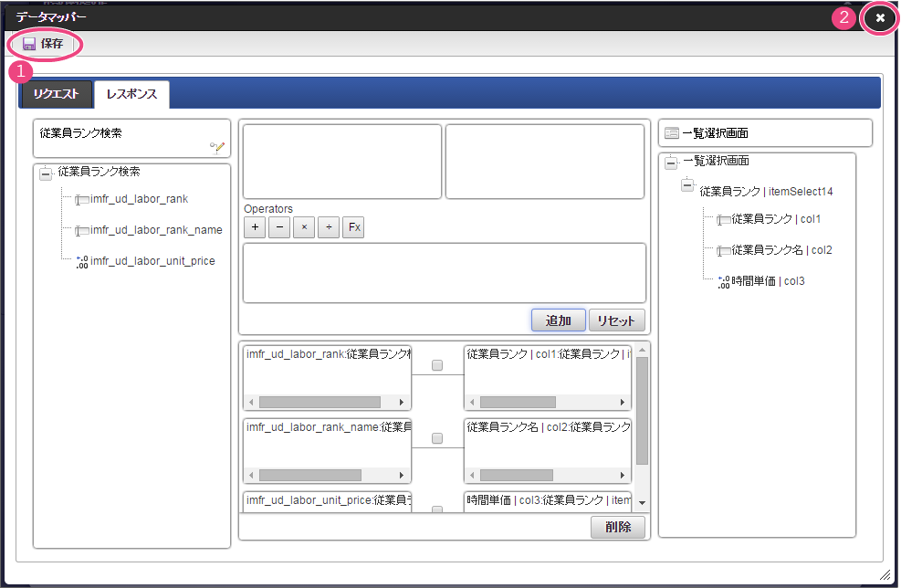
Task: Click the 一覧選択画面 header list icon
Action: tap(672, 133)
